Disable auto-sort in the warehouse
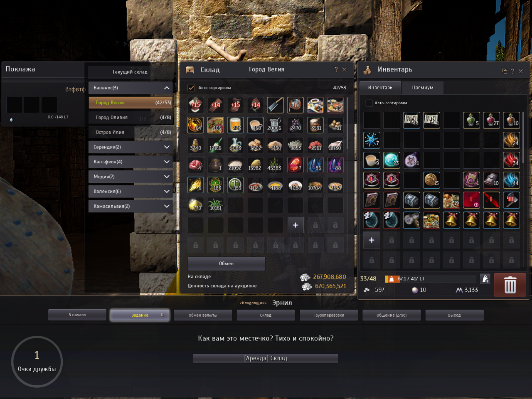The width and height of the screenshot is (532, 399). [191, 88]
